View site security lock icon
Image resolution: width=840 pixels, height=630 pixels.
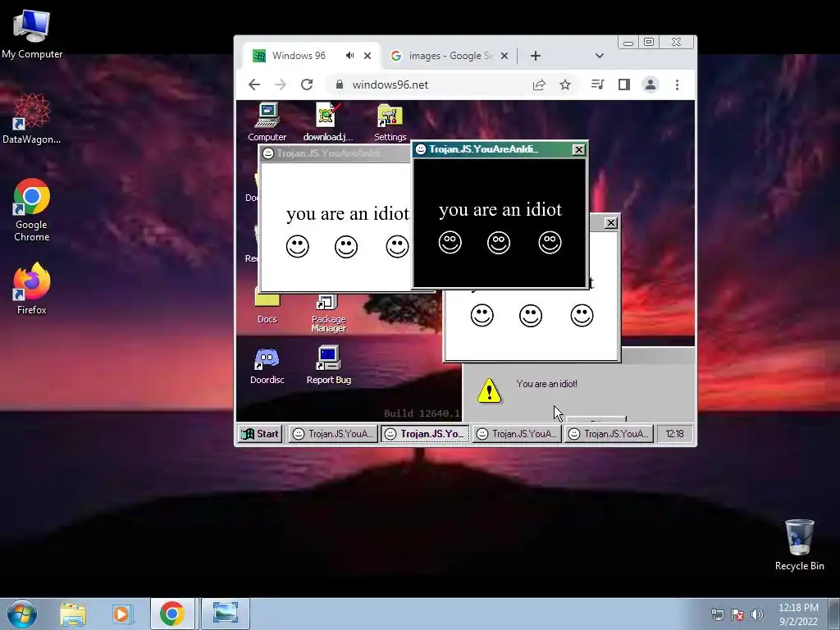[x=339, y=84]
